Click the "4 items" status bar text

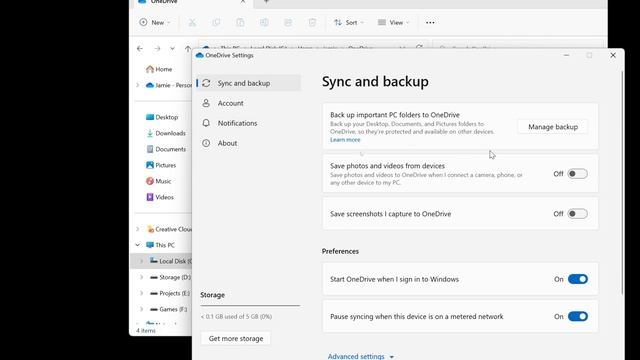click(x=146, y=331)
